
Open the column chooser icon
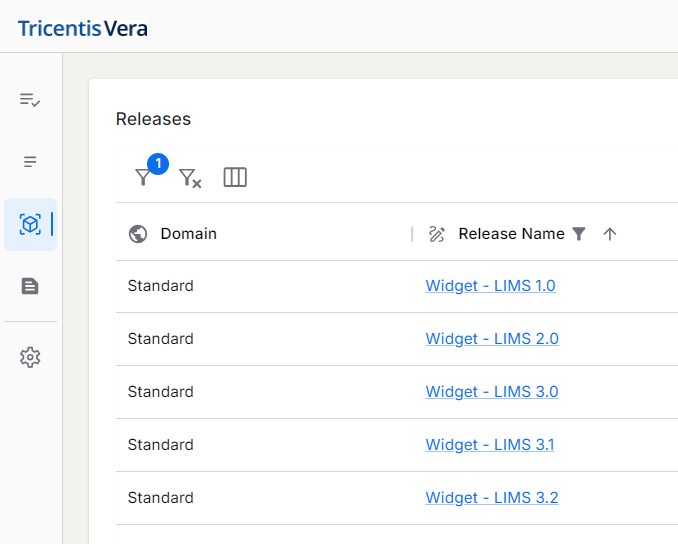pyautogui.click(x=235, y=177)
